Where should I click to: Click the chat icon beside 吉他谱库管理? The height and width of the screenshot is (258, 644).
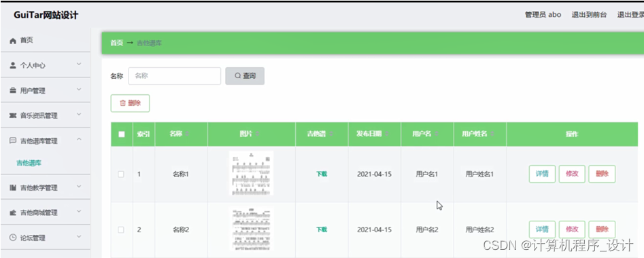click(13, 141)
